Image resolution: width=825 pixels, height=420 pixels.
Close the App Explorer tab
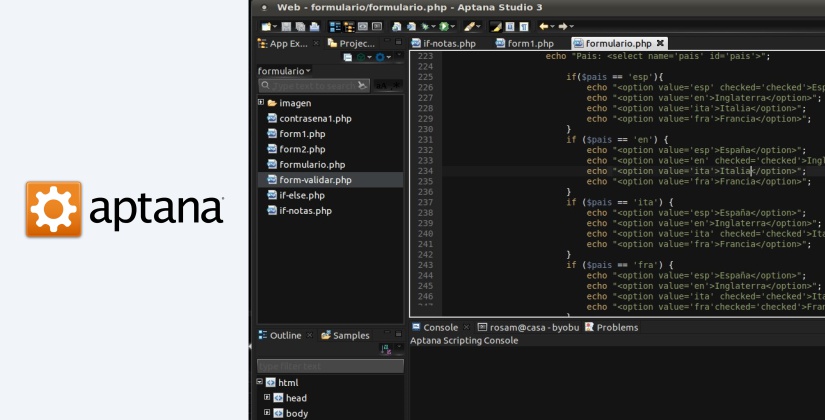(317, 44)
